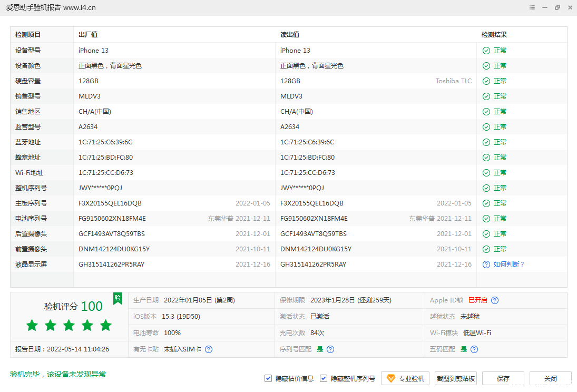Click charge count 84次
The height and width of the screenshot is (392, 577).
pyautogui.click(x=317, y=333)
